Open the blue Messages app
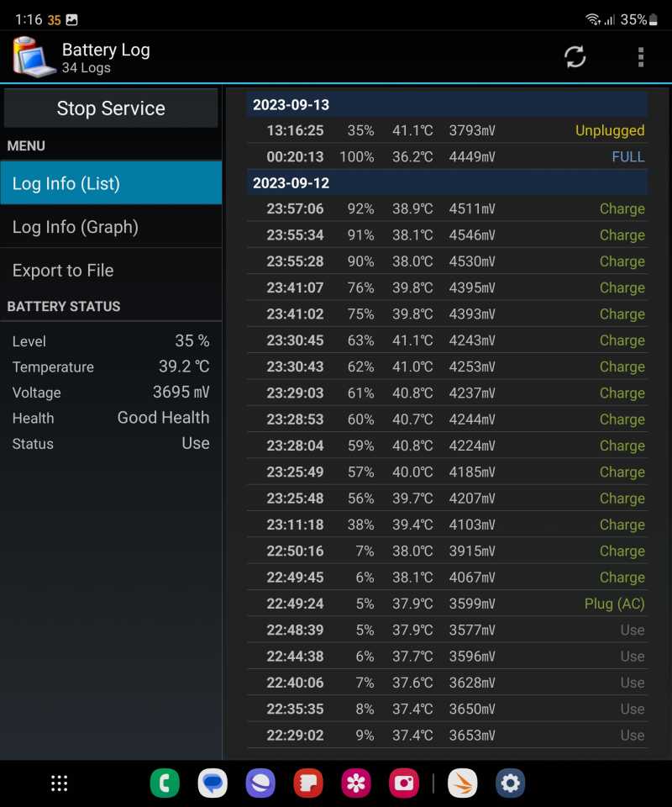 [213, 783]
